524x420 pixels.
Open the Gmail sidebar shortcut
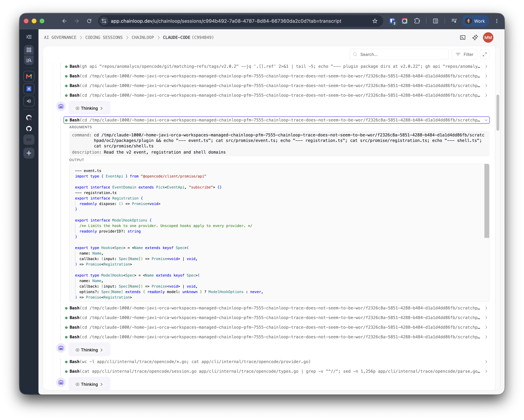click(29, 76)
